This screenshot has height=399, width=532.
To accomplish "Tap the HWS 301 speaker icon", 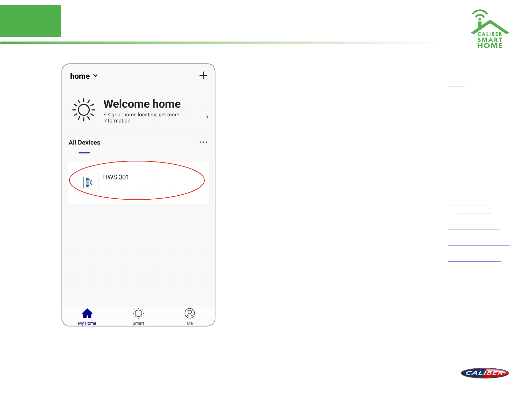I will 88,182.
